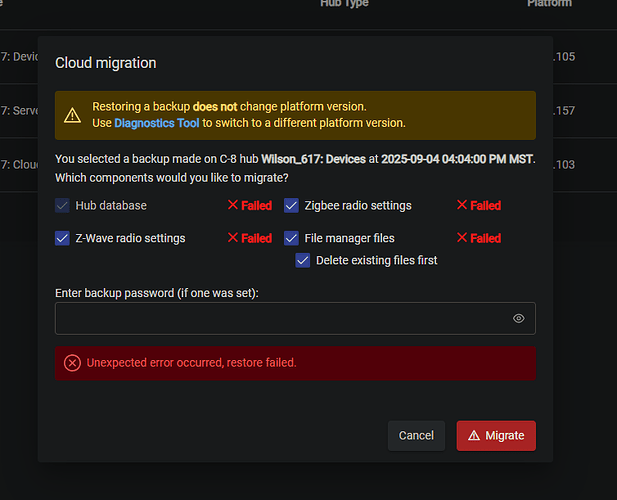The height and width of the screenshot is (500, 617).
Task: Focus the backup password input field
Action: coord(280,318)
